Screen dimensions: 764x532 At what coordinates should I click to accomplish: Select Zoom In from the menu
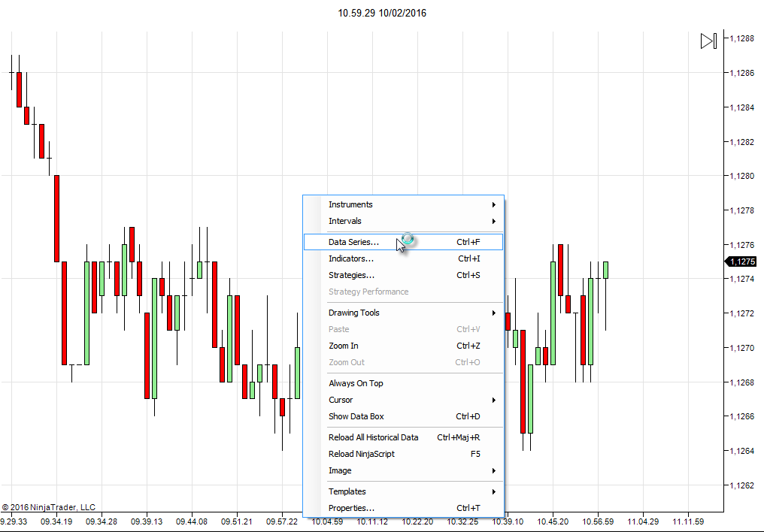click(403, 346)
